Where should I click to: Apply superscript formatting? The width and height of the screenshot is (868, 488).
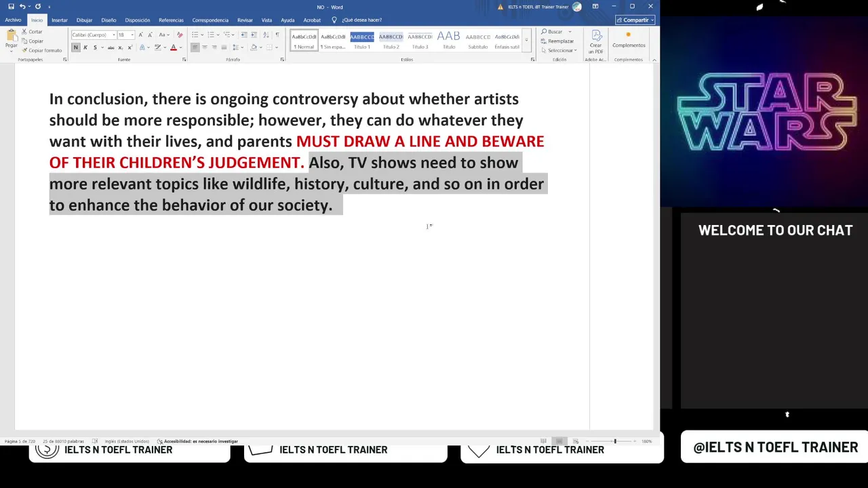(x=130, y=47)
